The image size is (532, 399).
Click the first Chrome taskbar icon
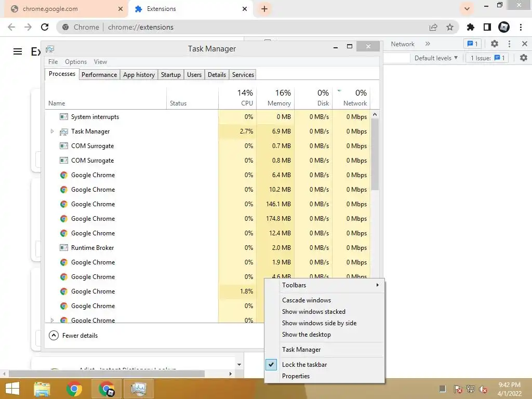pos(74,389)
